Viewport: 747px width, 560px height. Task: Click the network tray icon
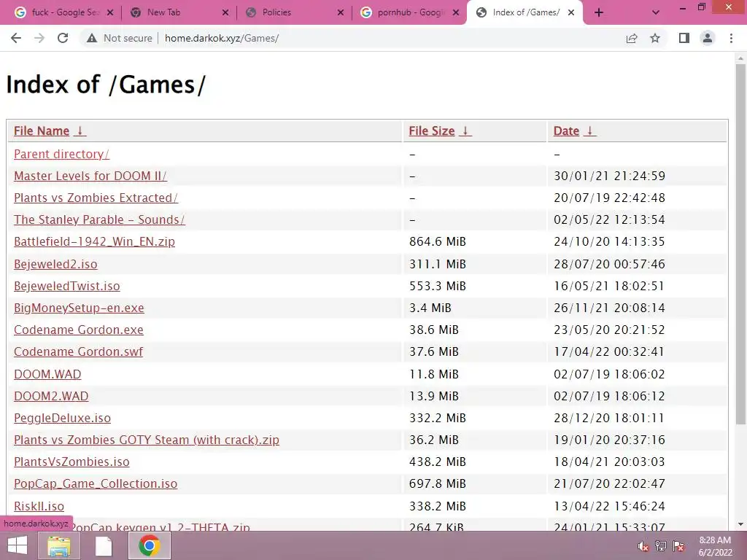(x=661, y=546)
